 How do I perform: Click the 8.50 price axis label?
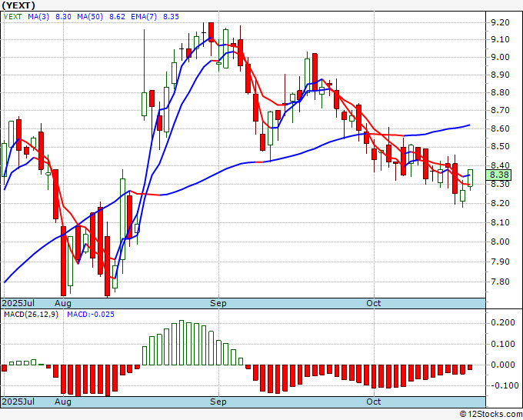tap(500, 147)
